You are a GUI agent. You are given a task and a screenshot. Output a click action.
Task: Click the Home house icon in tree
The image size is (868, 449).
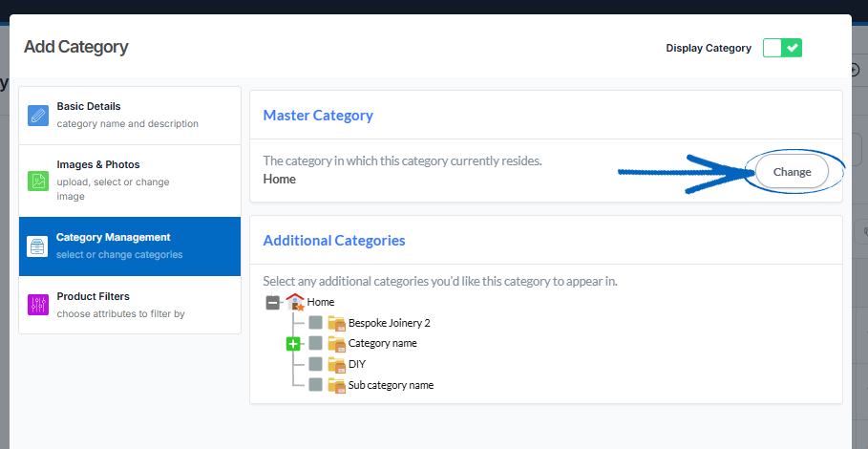[x=296, y=302]
